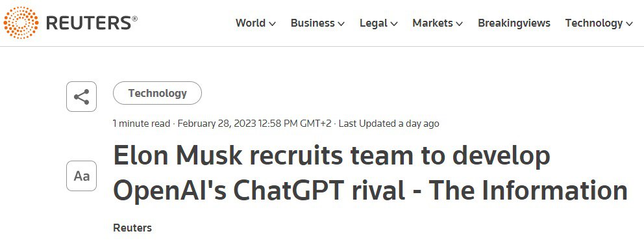This screenshot has height=251, width=644.
Task: Expand the World menu chevron
Action: 272,24
